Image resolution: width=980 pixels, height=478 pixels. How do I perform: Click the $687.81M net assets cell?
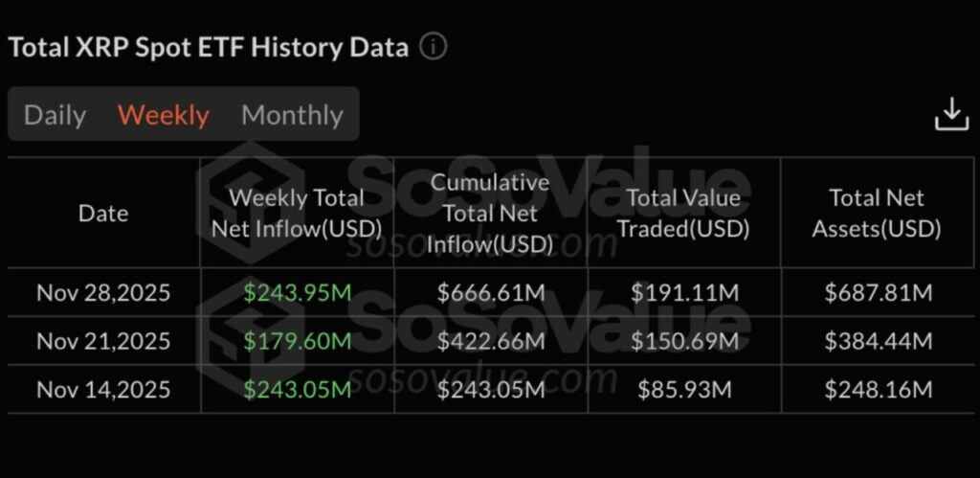878,292
